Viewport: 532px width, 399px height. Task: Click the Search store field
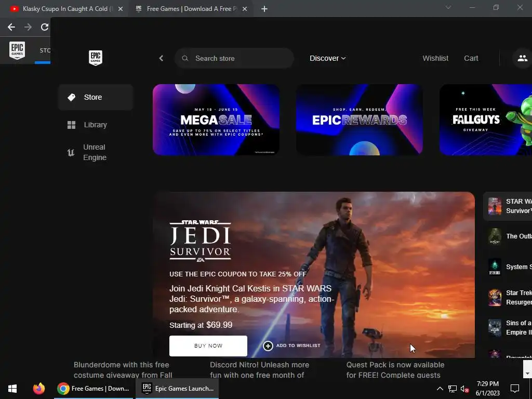(234, 58)
